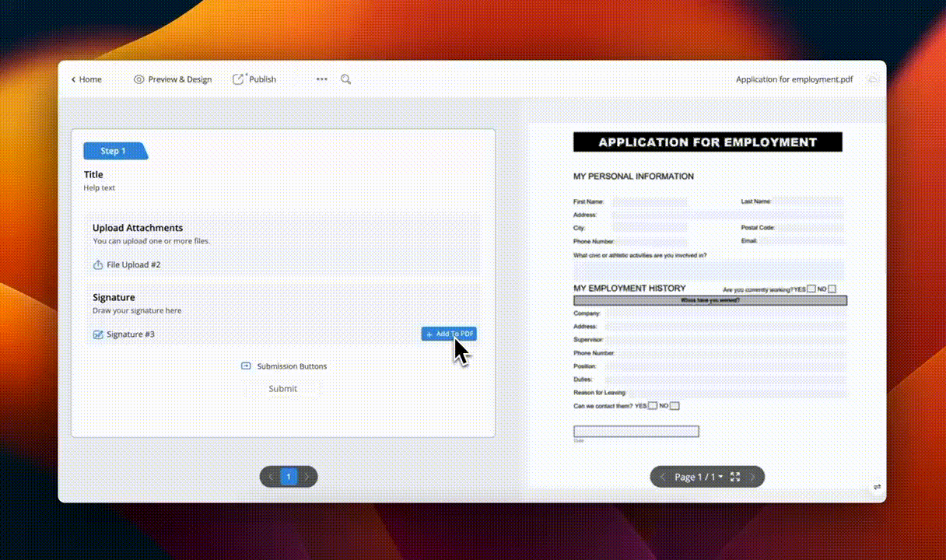This screenshot has width=946, height=560.
Task: Click the cloud sync icon beside filename
Action: (x=873, y=79)
